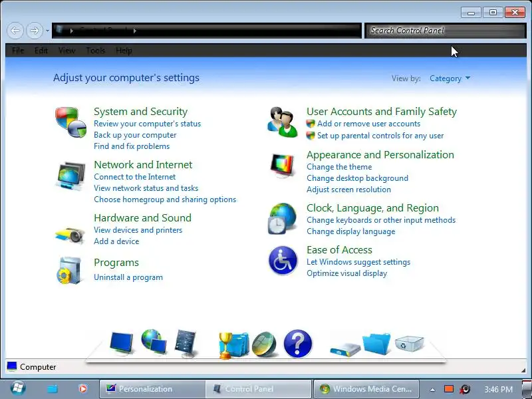
Task: Click View network status and tasks
Action: 146,188
